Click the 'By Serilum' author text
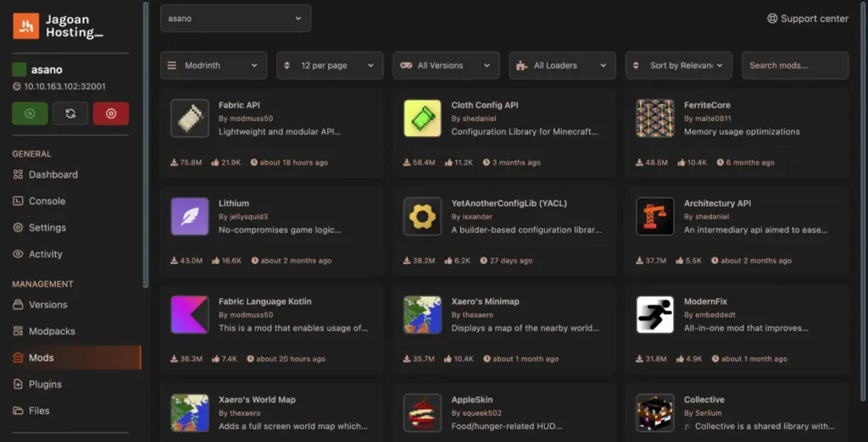This screenshot has width=868, height=442. tap(703, 412)
